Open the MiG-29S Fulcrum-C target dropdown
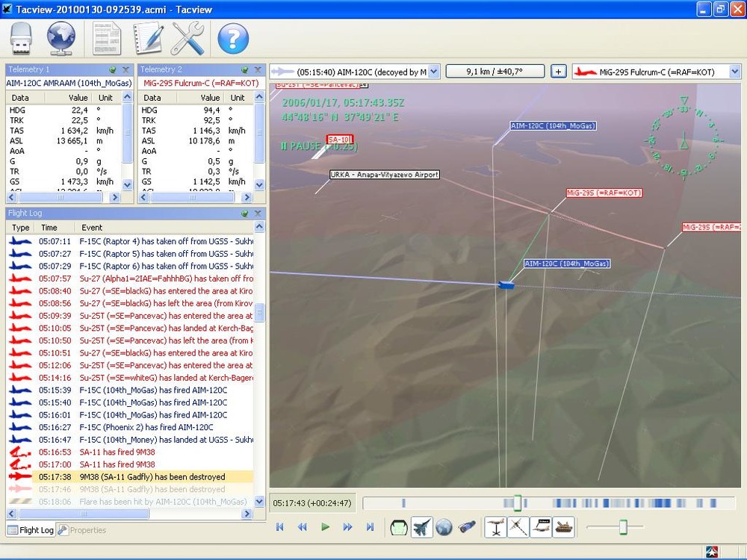Image resolution: width=747 pixels, height=560 pixels. 734,72
